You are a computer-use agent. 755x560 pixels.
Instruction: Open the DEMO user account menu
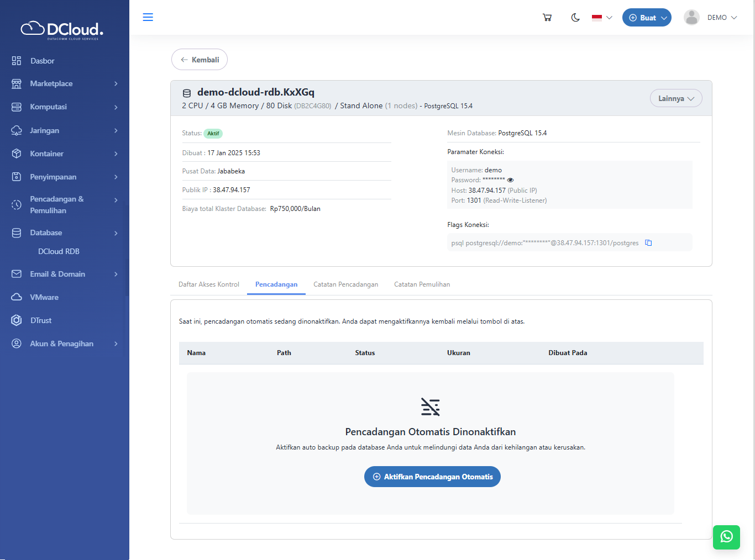711,18
